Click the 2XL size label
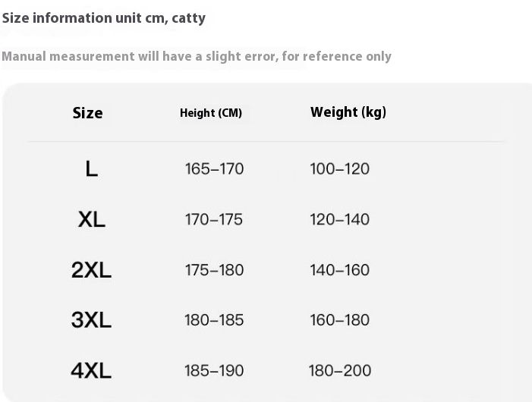The width and height of the screenshot is (532, 402). [91, 269]
